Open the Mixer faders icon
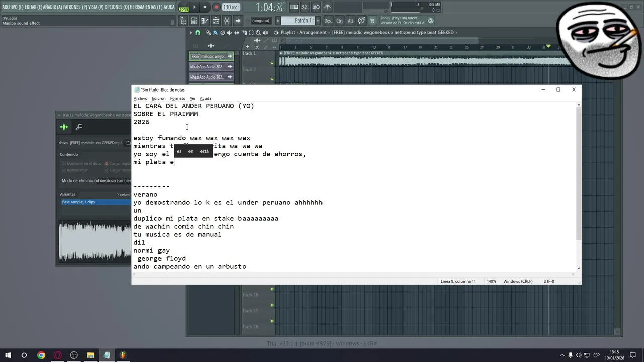Image resolution: width=644 pixels, height=362 pixels. 227,21
